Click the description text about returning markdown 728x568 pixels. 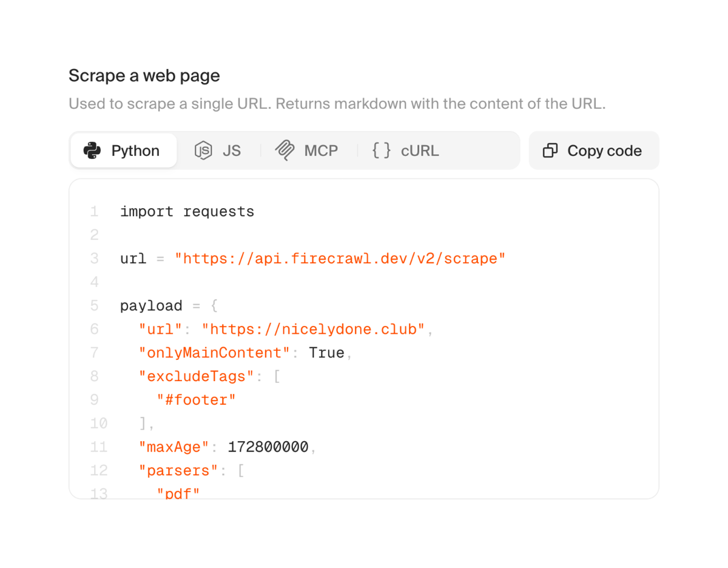335,103
